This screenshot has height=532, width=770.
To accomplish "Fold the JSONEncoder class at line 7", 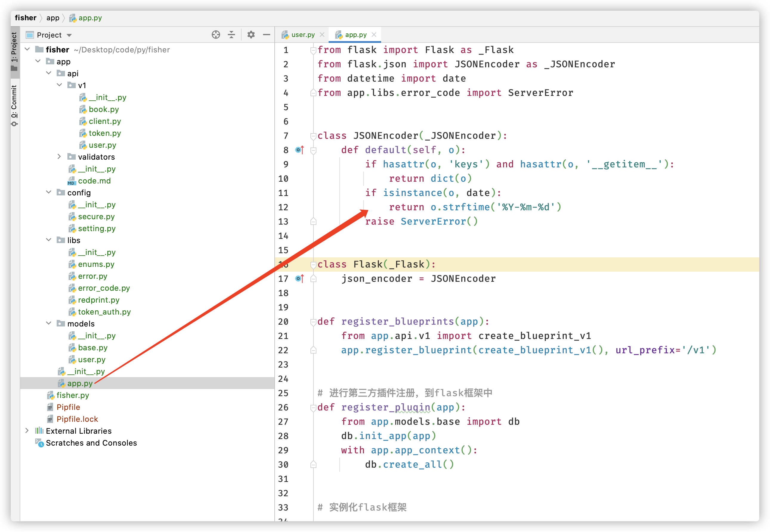I will (313, 136).
